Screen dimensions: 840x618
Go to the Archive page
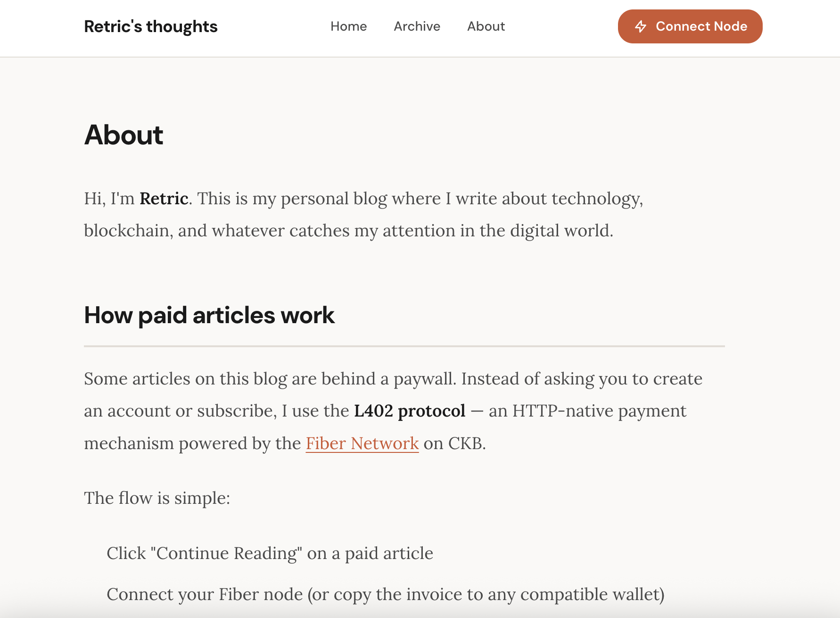[417, 26]
